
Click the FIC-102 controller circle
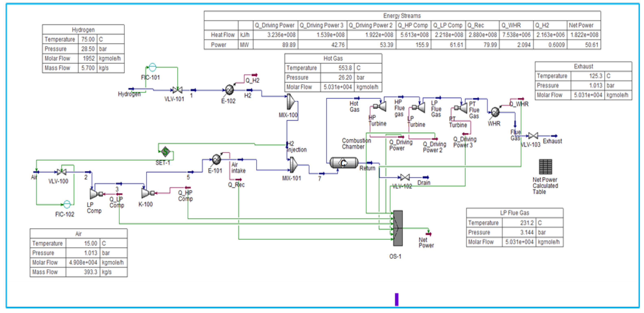[x=67, y=204]
